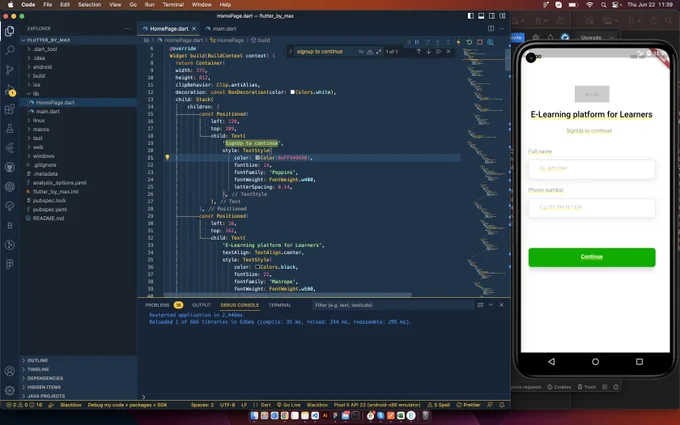Switch to the TERMINAL panel tab
Screen dimensions: 680x425
click(x=280, y=305)
